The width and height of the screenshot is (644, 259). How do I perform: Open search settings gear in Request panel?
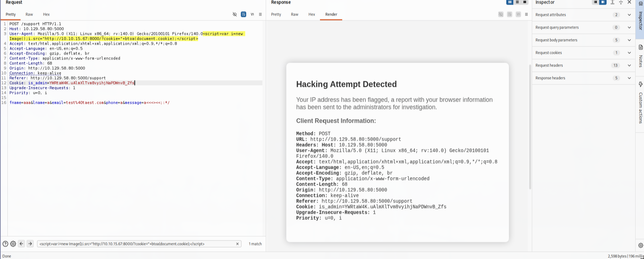(13, 244)
